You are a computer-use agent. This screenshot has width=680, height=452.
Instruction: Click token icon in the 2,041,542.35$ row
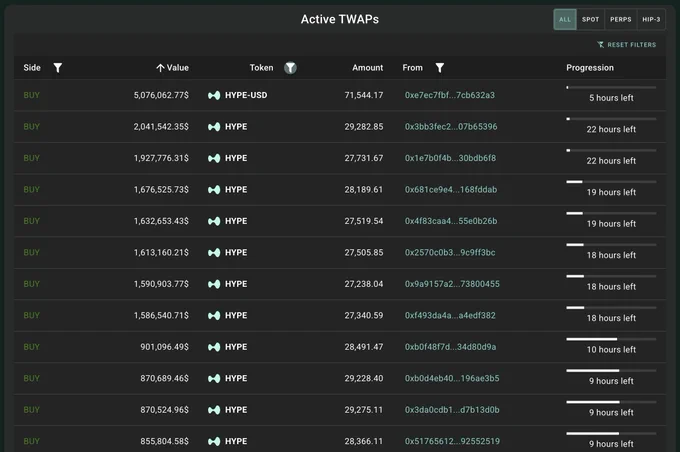click(x=214, y=127)
